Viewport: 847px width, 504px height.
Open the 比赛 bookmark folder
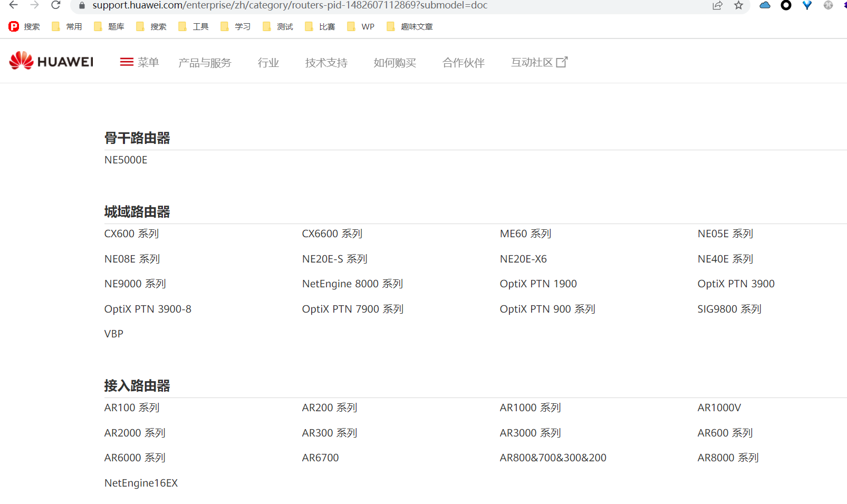pyautogui.click(x=320, y=26)
